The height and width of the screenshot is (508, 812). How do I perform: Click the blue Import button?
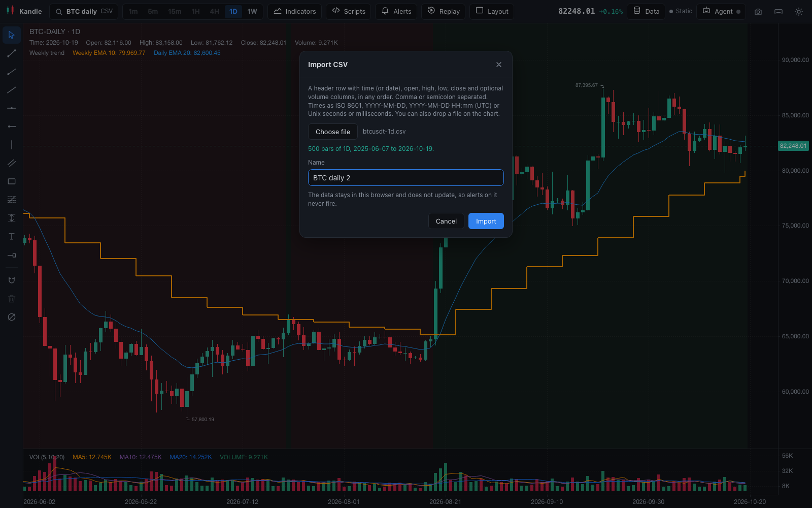[486, 221]
